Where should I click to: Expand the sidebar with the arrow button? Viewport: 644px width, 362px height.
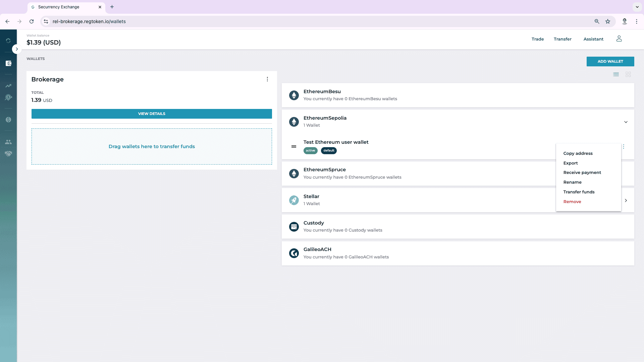click(17, 49)
